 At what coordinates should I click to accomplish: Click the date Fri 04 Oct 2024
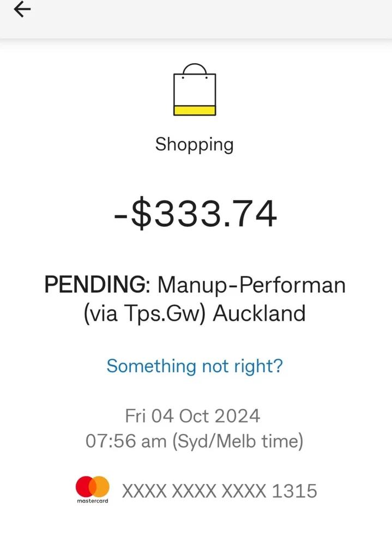192,416
